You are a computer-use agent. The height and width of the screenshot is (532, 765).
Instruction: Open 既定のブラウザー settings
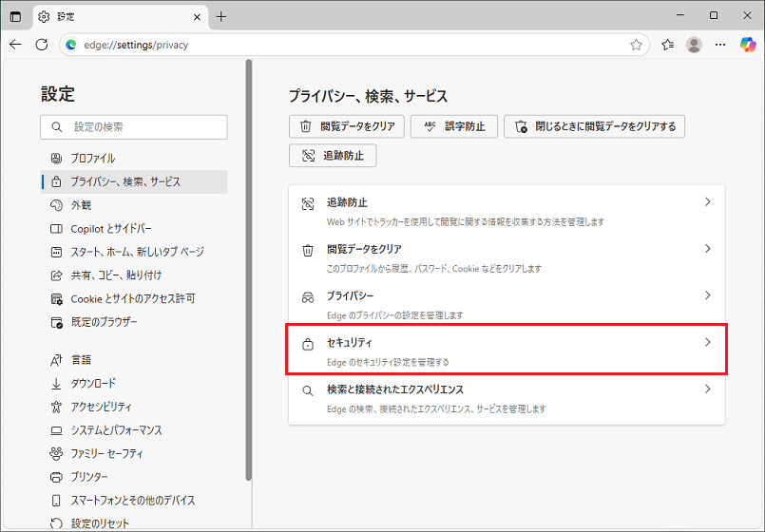(134, 322)
